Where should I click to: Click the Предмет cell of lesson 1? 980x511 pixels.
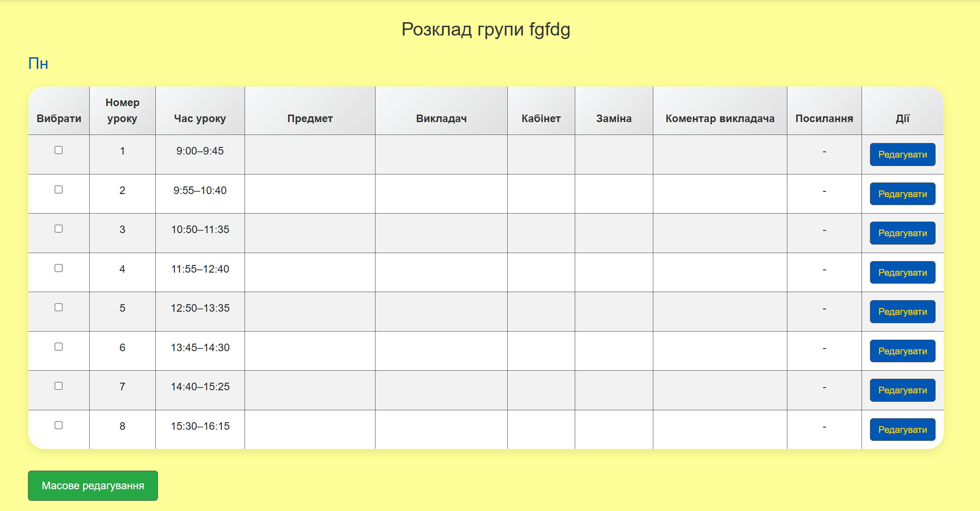tap(310, 154)
